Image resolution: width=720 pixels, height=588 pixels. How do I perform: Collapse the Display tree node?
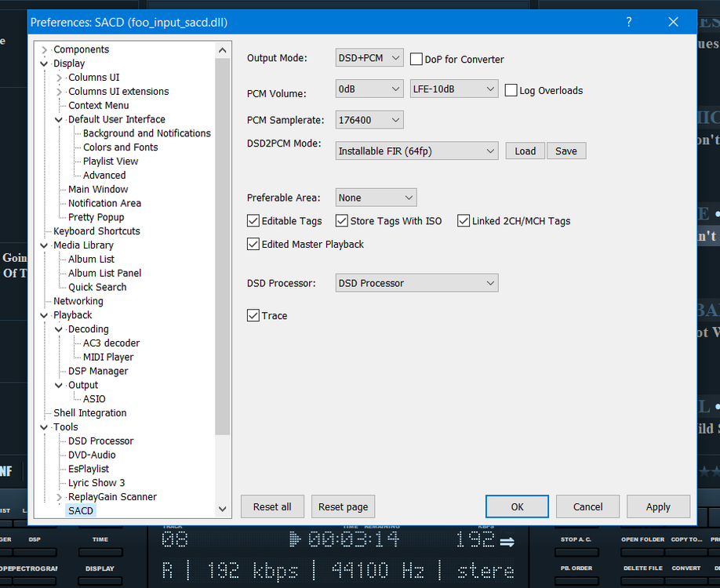click(x=44, y=64)
